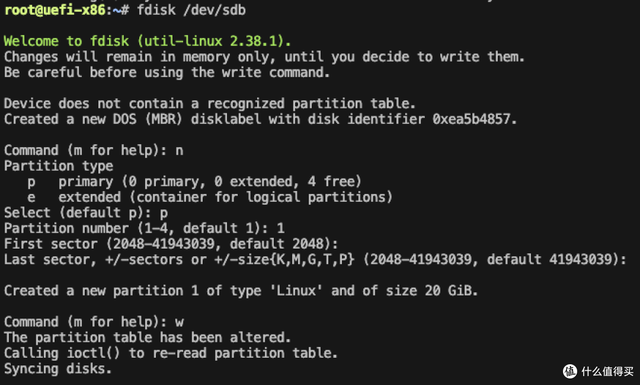This screenshot has height=385, width=640.
Task: Click the root@uefi-x86 prompt text
Action: [55, 9]
